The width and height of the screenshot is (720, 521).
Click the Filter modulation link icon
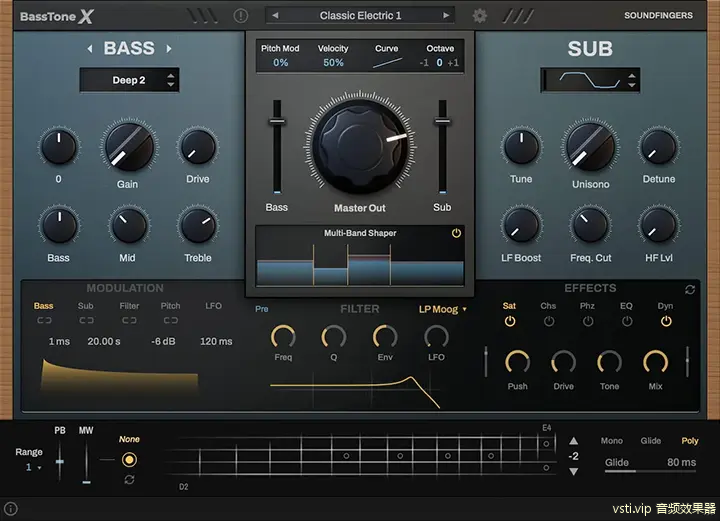[129, 320]
